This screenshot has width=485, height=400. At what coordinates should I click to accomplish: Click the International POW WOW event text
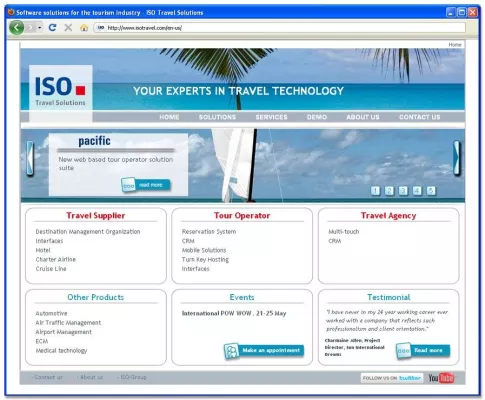pos(234,313)
